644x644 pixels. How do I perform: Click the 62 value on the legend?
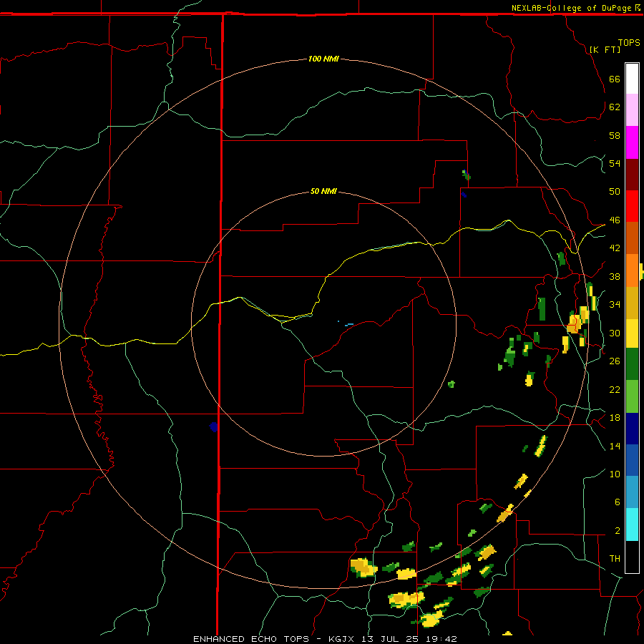[615, 107]
